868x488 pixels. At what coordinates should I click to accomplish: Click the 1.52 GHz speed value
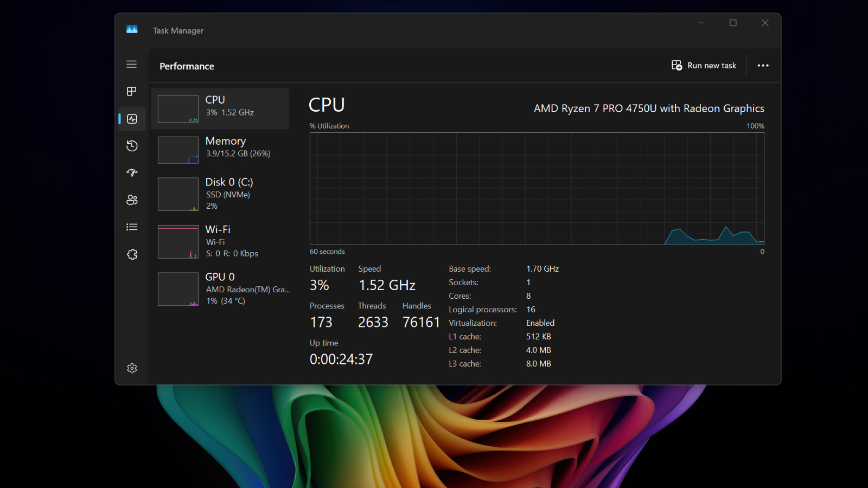[387, 285]
